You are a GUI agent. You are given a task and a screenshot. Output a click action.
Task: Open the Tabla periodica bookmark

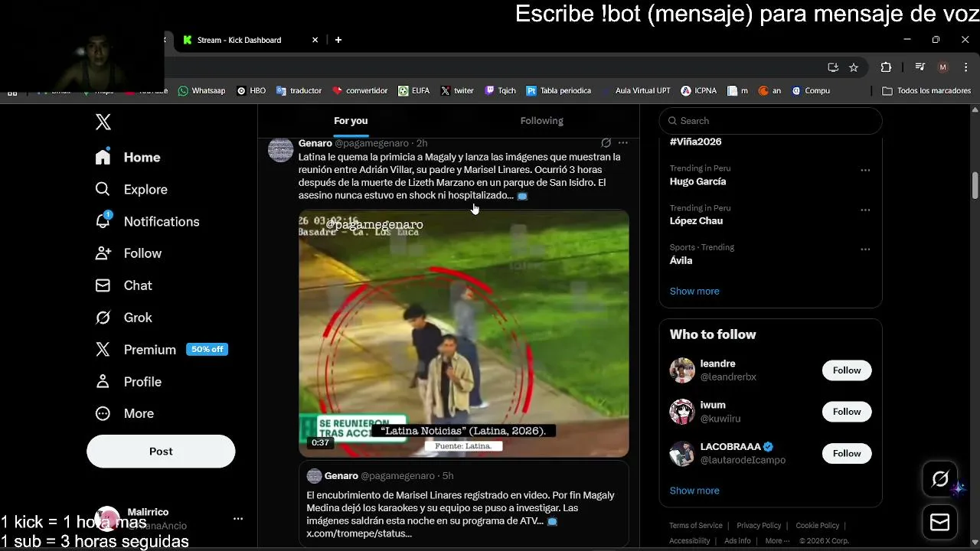[x=558, y=90]
